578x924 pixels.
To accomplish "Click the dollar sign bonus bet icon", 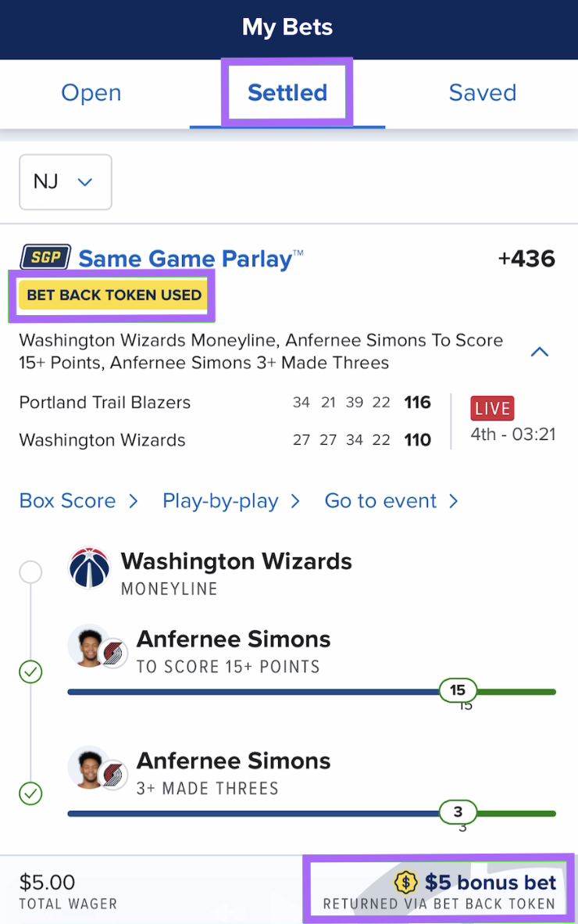I will 406,882.
